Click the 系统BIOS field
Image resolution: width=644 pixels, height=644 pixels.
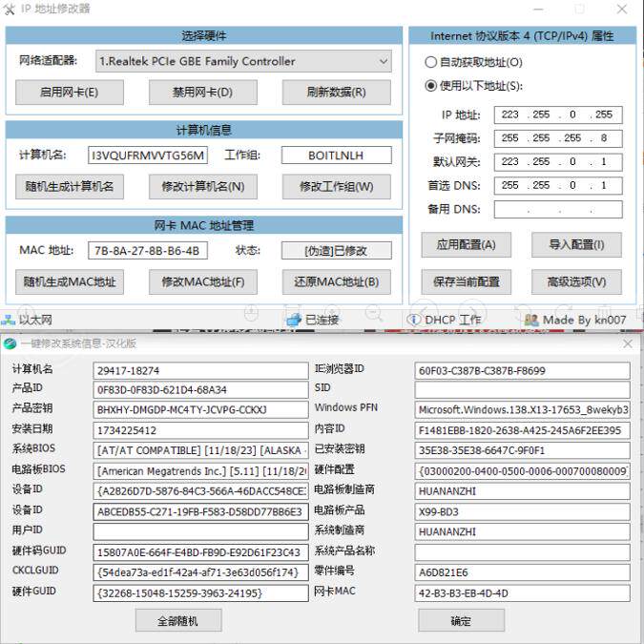200,450
